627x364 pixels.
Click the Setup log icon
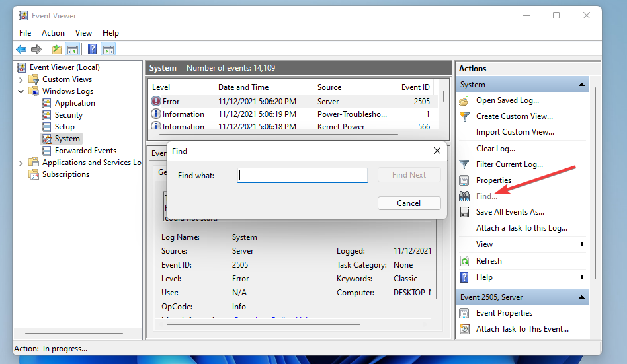click(x=47, y=127)
